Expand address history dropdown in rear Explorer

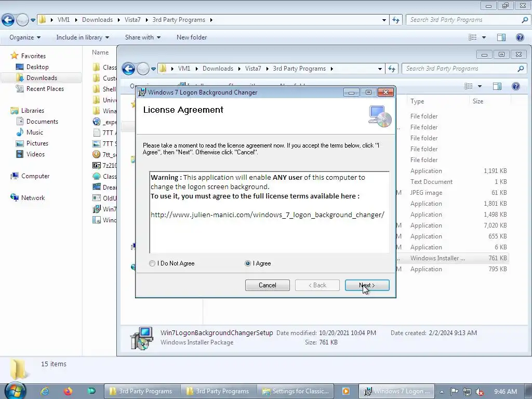[384, 20]
